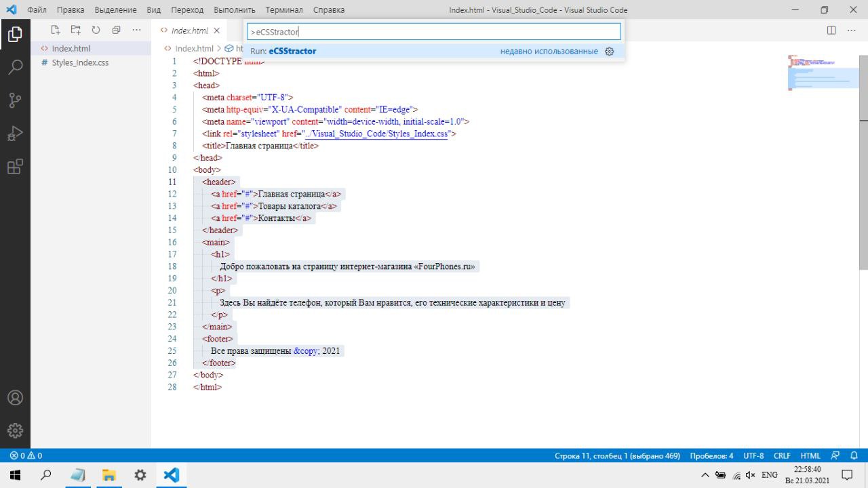Go to line via cursor position status
The image size is (868, 488).
(x=617, y=455)
